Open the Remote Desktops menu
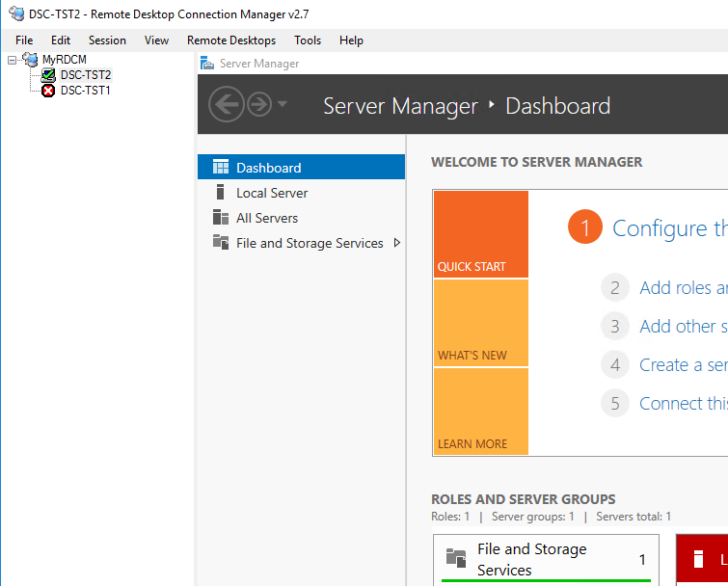The height and width of the screenshot is (586, 728). (x=231, y=40)
